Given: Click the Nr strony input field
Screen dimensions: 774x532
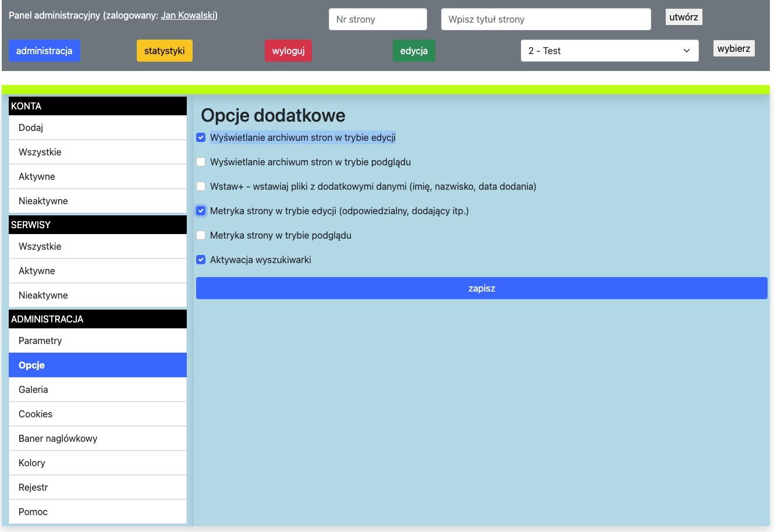Looking at the screenshot, I should (377, 19).
